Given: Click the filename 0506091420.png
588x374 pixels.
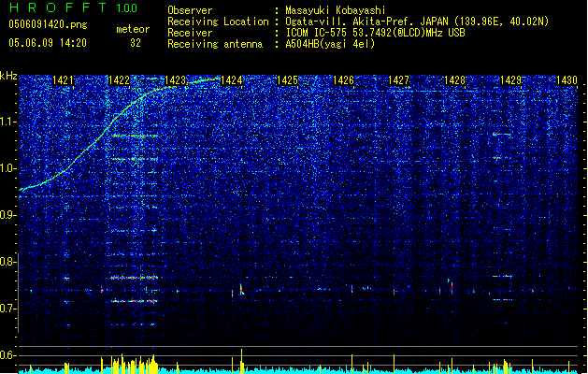Looking at the screenshot, I should tap(48, 24).
